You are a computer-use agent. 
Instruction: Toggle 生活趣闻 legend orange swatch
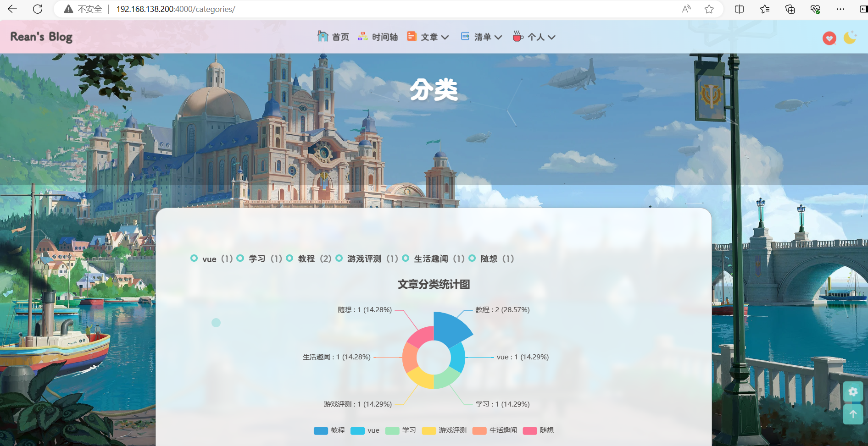click(x=479, y=431)
